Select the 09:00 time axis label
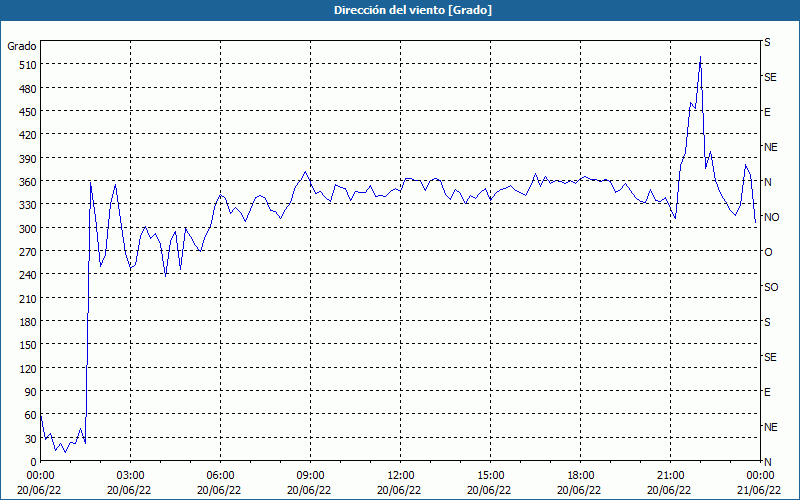Image resolution: width=800 pixels, height=500 pixels. [309, 476]
